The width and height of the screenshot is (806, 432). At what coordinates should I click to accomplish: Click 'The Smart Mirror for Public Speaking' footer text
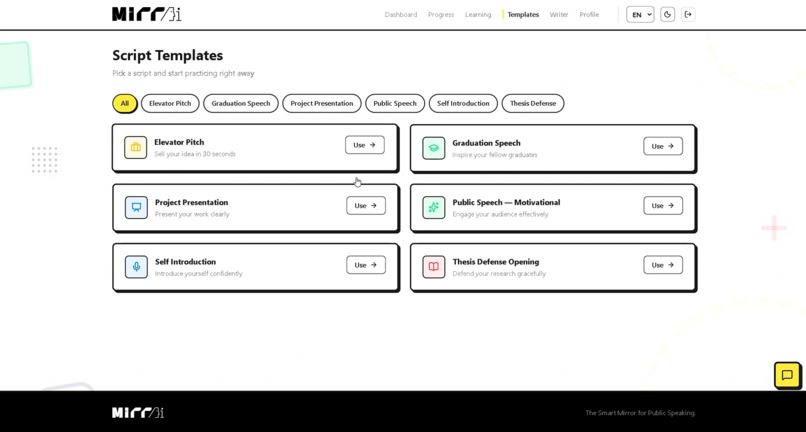point(640,412)
